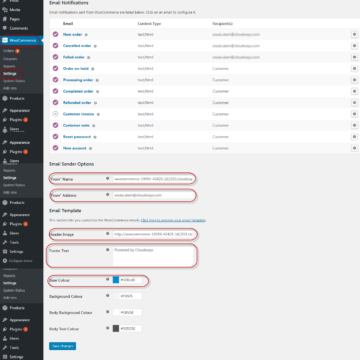
Task: Click the "From" Address input field
Action: pos(153,195)
